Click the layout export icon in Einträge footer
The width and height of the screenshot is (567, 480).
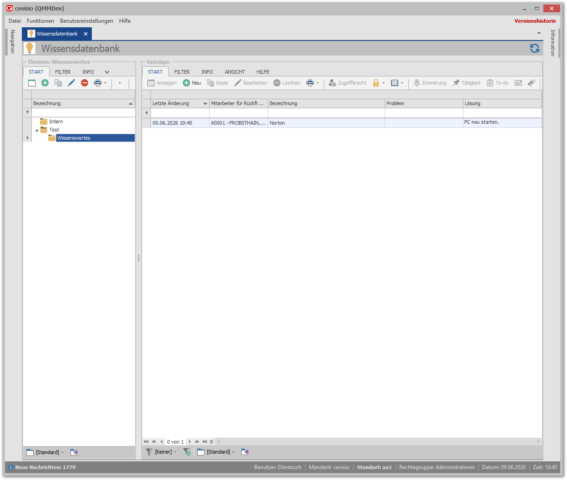245,452
